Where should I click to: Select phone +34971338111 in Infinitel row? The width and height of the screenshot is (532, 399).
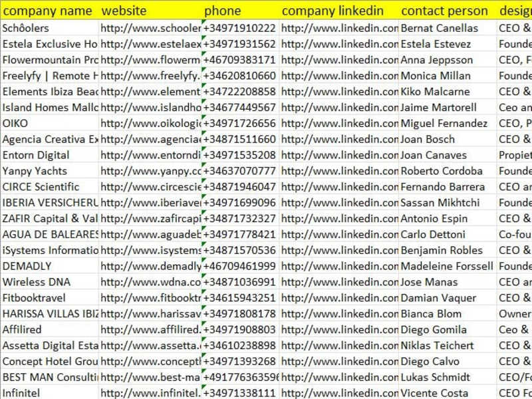[x=241, y=392]
